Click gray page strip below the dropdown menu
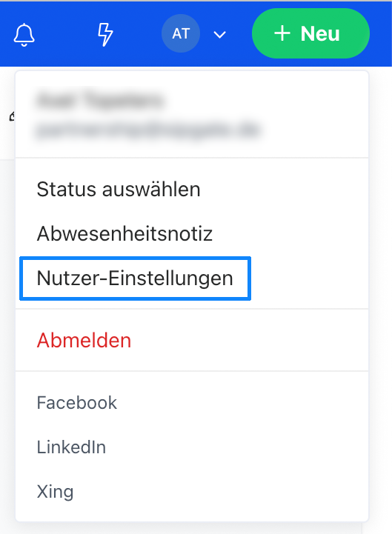The image size is (392, 534). pos(196,528)
